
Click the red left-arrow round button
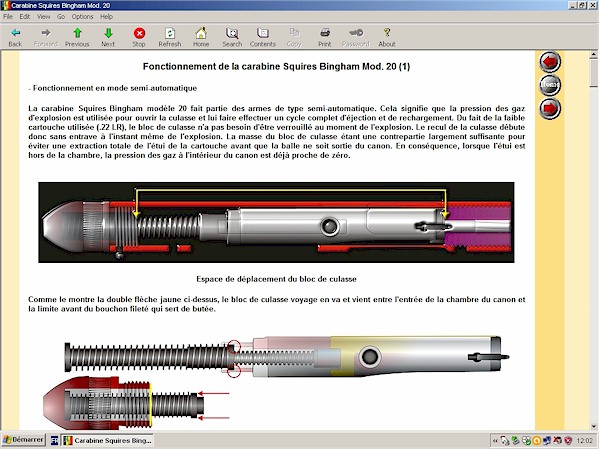[x=550, y=62]
